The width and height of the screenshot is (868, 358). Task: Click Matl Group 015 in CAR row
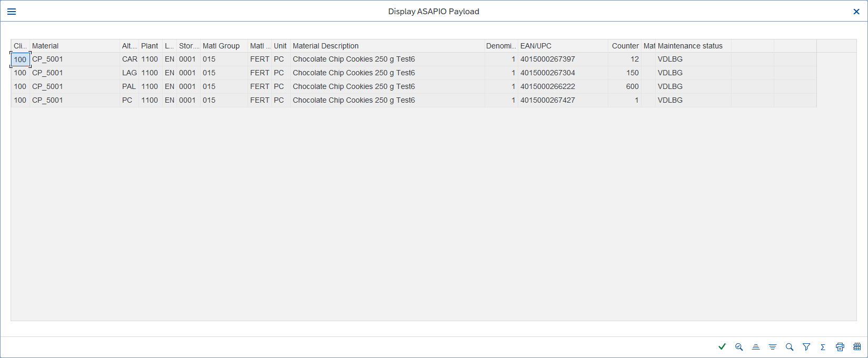pos(224,59)
